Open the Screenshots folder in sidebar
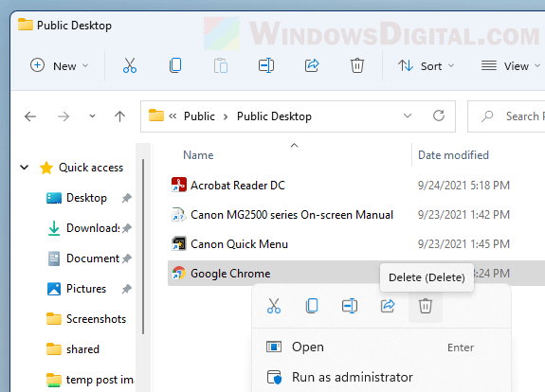Viewport: 545px width, 392px height. point(96,319)
